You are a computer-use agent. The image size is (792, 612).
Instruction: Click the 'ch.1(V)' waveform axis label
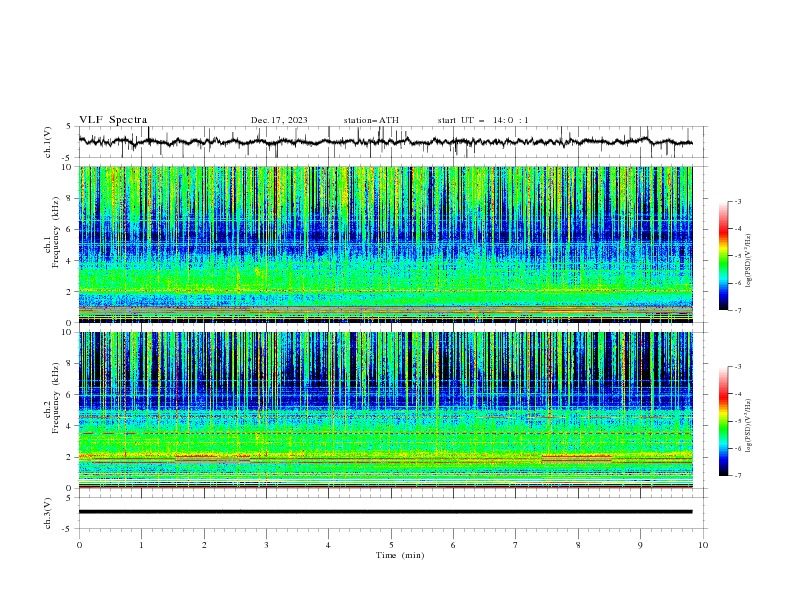click(x=48, y=142)
